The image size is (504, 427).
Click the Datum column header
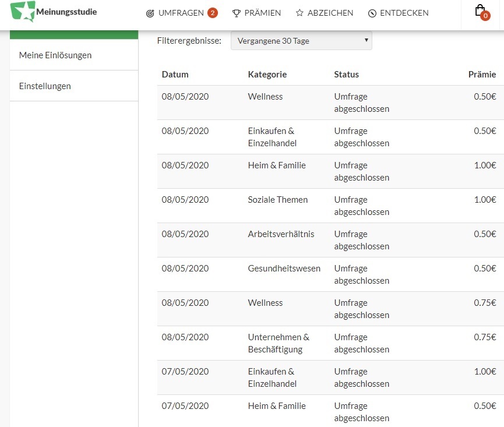pyautogui.click(x=175, y=75)
